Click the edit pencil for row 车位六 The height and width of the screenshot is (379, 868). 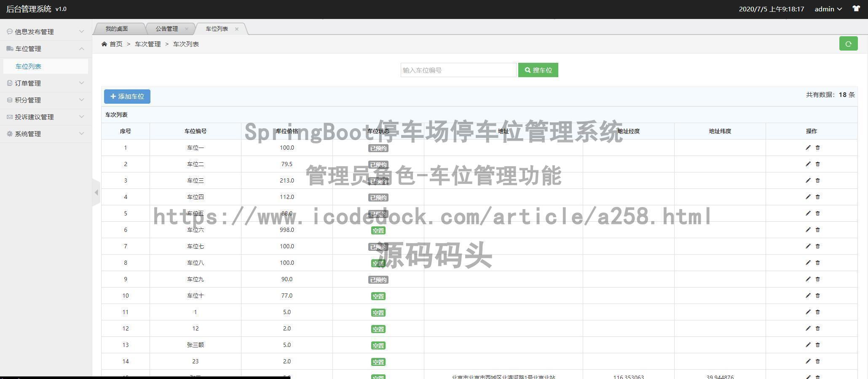808,230
